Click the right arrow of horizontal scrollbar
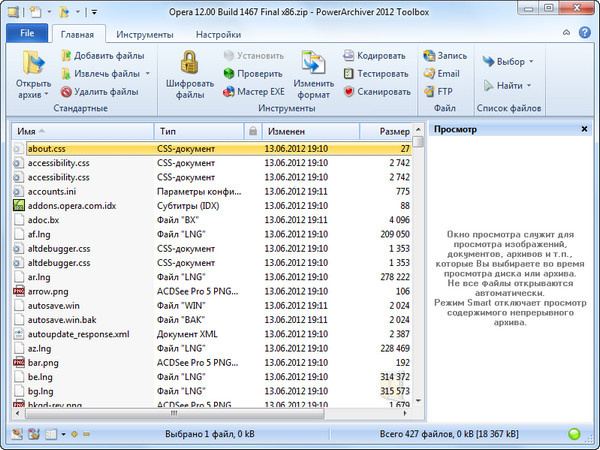 coord(405,413)
